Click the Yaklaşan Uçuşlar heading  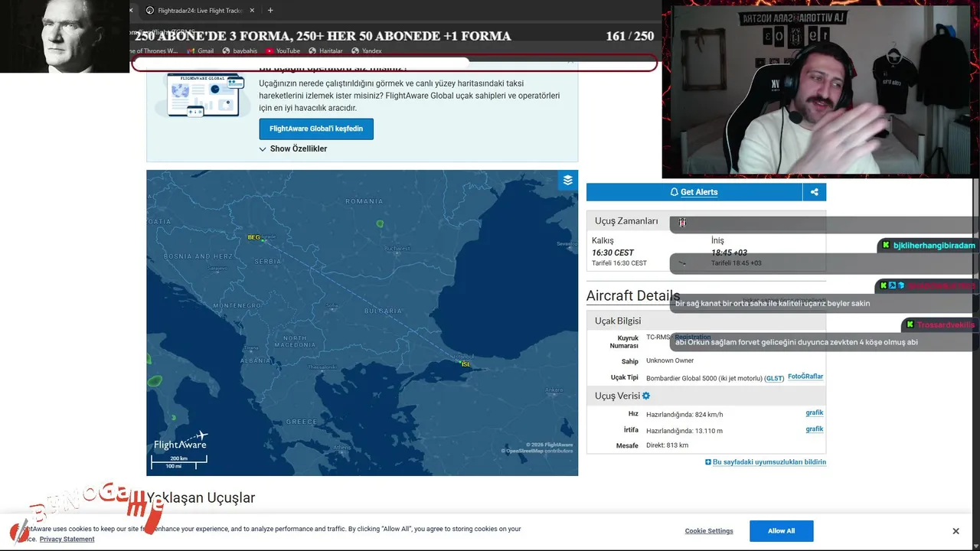coord(201,498)
